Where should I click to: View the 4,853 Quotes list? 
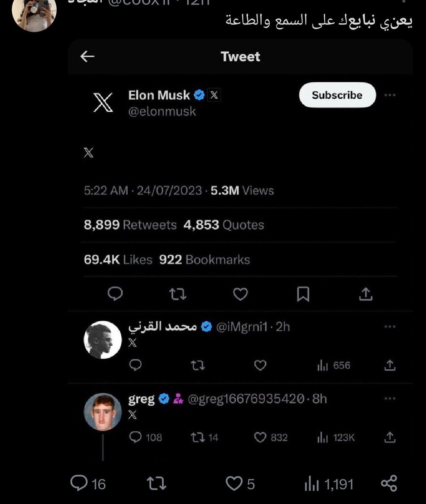click(x=224, y=225)
